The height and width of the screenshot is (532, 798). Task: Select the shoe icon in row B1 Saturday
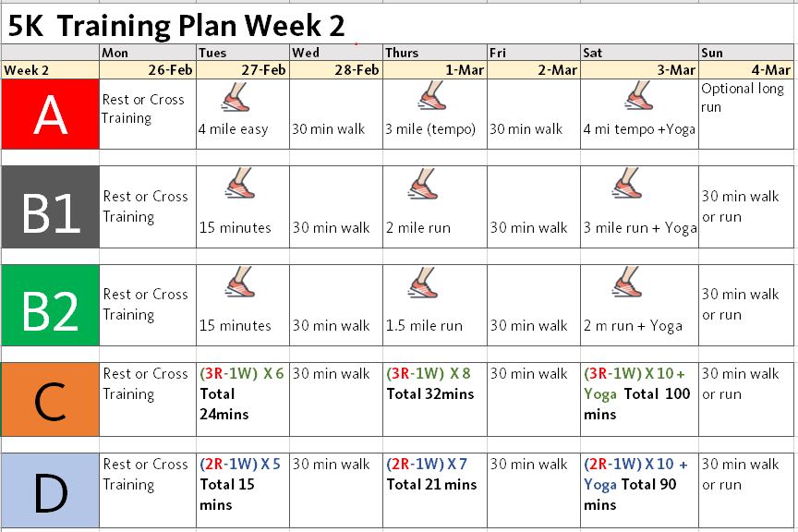[627, 183]
